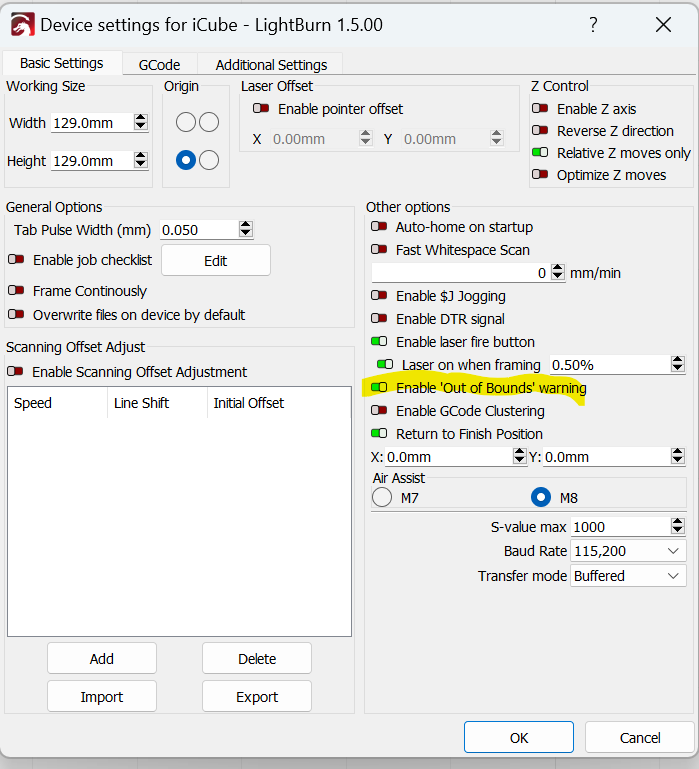
Task: Open the Transfer mode dropdown
Action: click(628, 575)
